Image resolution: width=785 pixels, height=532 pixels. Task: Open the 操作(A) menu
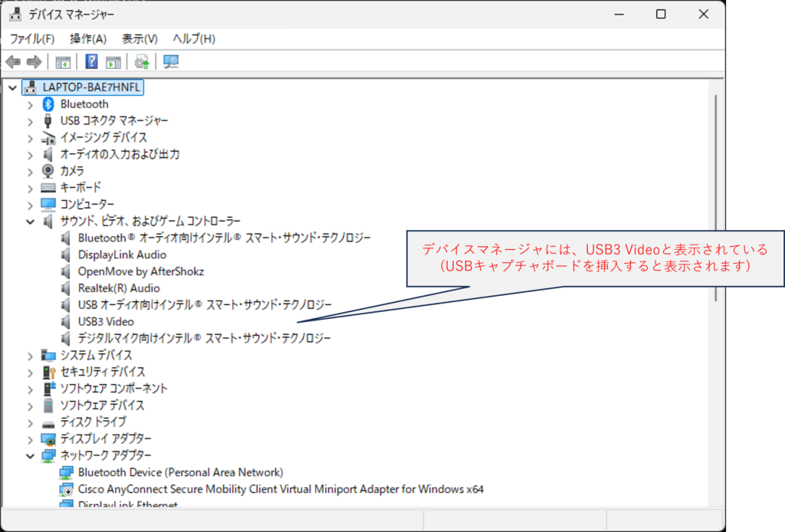[87, 38]
